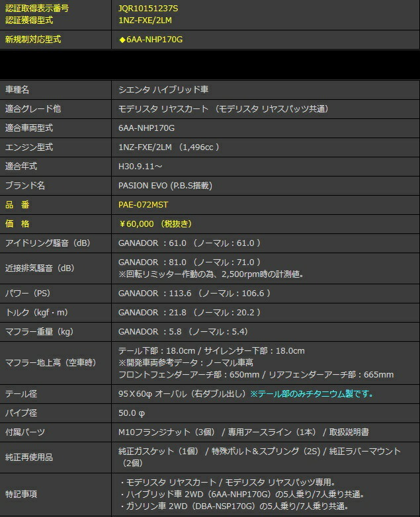Click the パイプ径 label
Image resolution: width=420 pixels, height=517 pixels.
(x=21, y=413)
